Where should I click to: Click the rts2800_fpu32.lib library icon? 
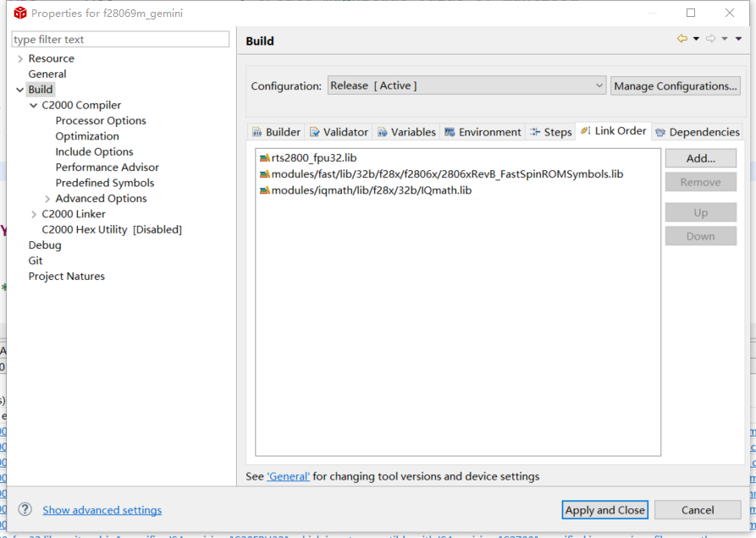click(265, 158)
